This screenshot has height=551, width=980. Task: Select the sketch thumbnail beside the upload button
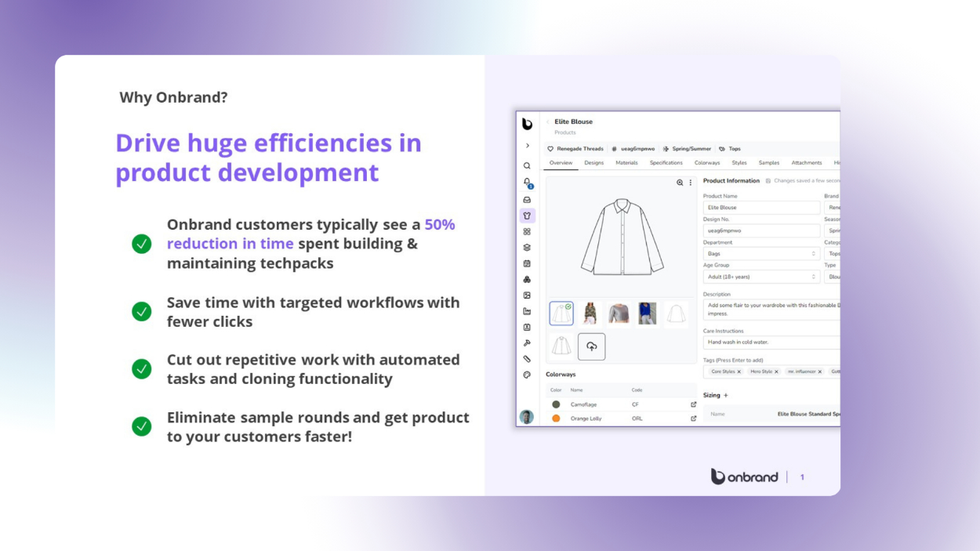(561, 346)
